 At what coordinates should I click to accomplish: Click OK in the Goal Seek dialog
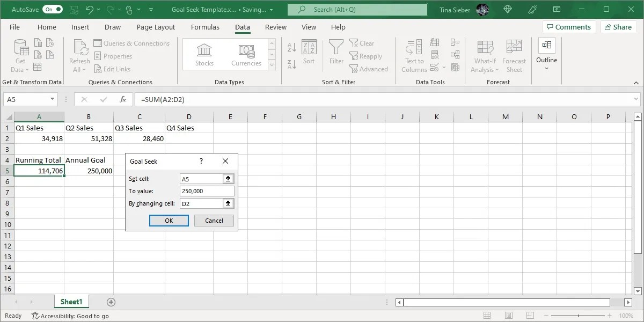(169, 220)
